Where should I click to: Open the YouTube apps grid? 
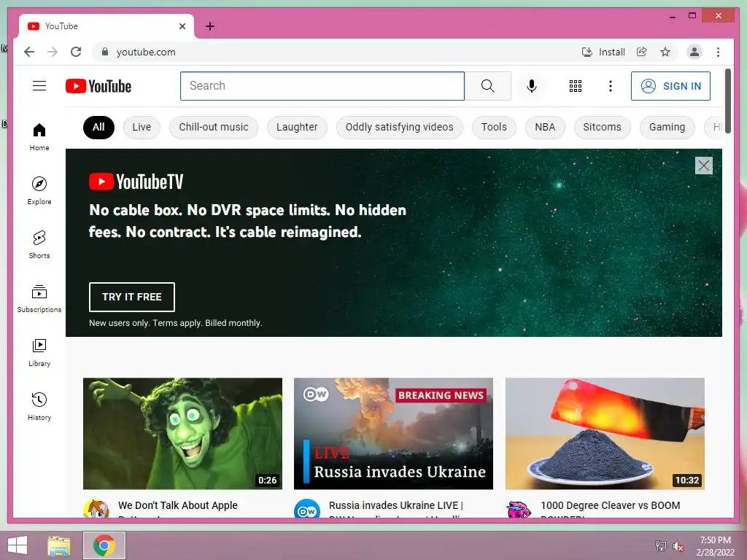click(576, 86)
